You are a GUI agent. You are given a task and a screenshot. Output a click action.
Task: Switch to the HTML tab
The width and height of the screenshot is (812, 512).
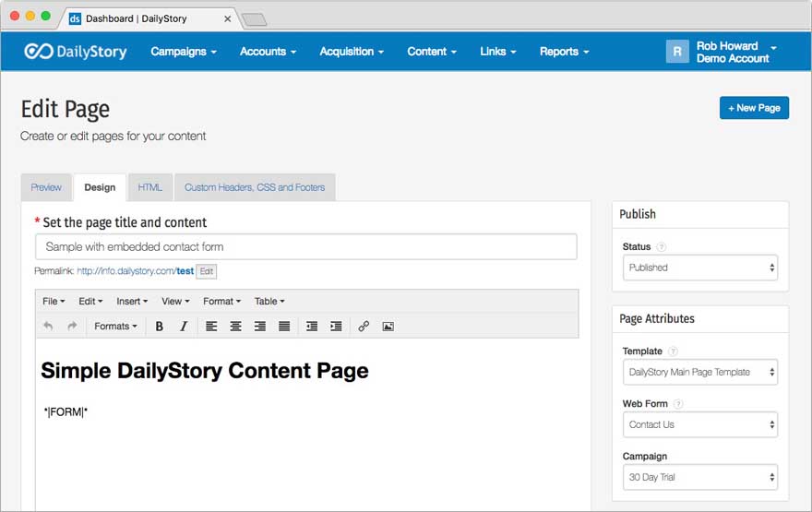[150, 187]
